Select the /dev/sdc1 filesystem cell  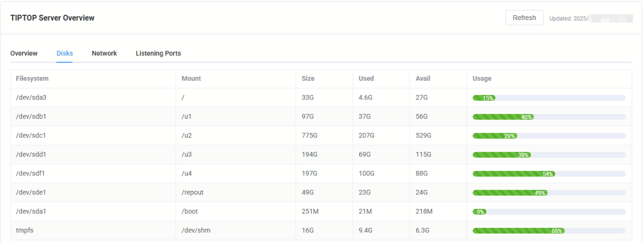(35, 135)
